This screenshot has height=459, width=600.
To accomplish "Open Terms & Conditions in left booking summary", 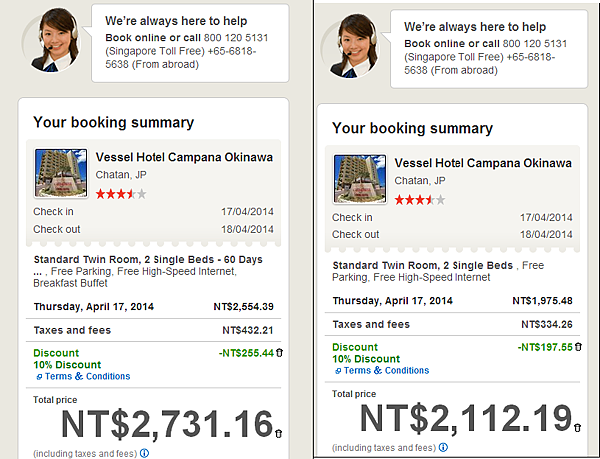I will [89, 377].
